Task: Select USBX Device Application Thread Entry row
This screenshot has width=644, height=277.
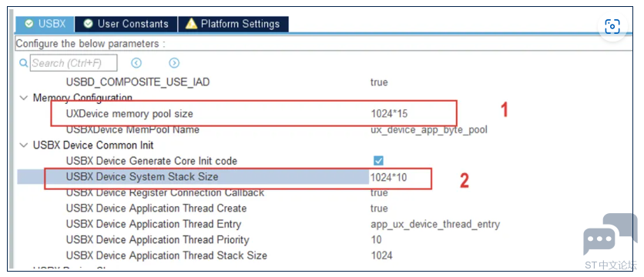Action: click(153, 224)
